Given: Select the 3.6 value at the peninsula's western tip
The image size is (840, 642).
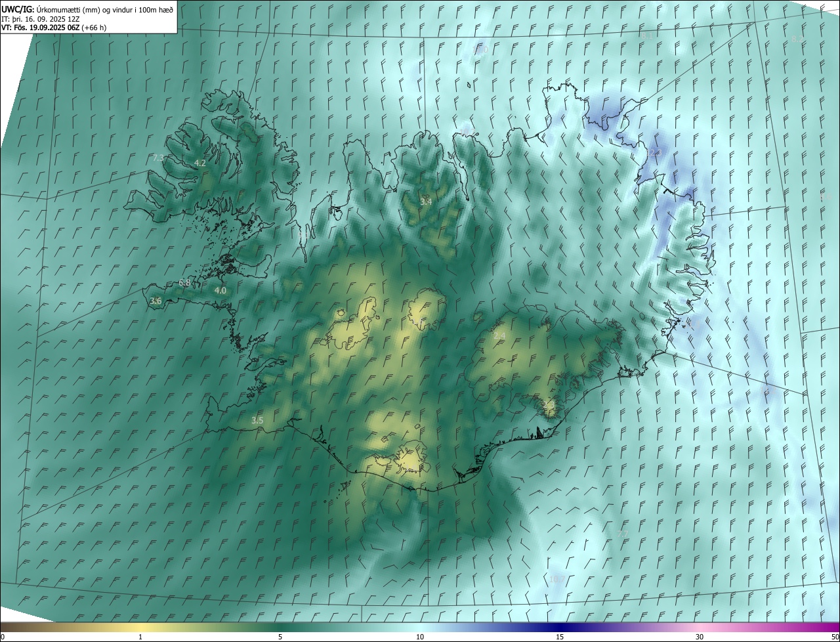Looking at the screenshot, I should click(x=156, y=301).
